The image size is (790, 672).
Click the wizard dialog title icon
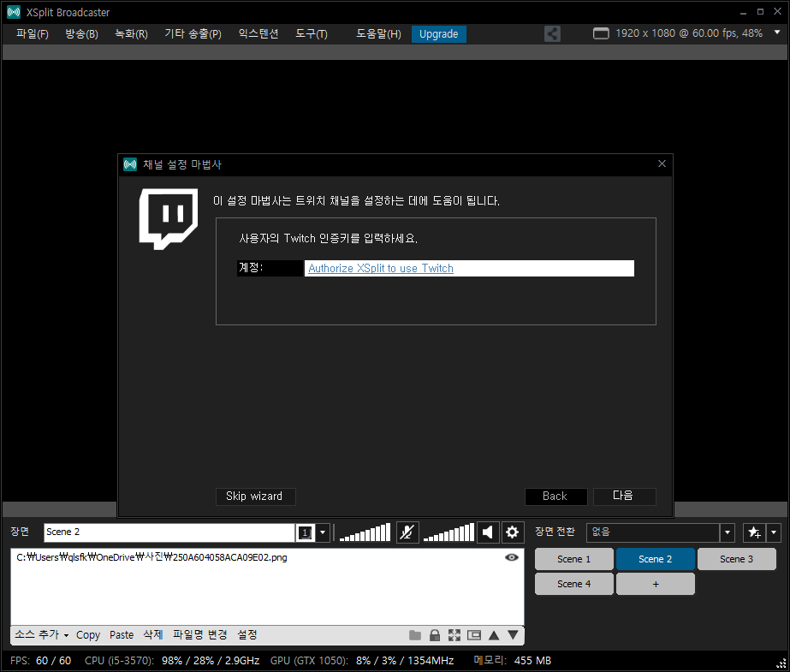[x=130, y=164]
